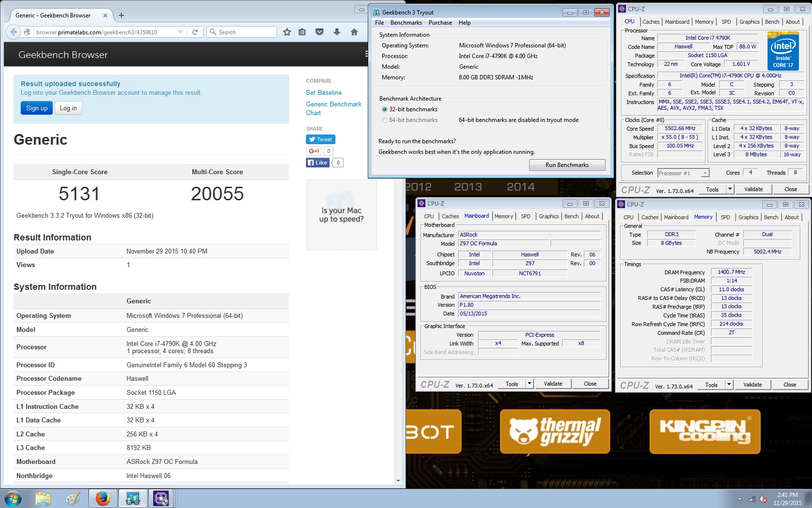Click the Geekbench 3 Tryout window icon

click(x=377, y=12)
